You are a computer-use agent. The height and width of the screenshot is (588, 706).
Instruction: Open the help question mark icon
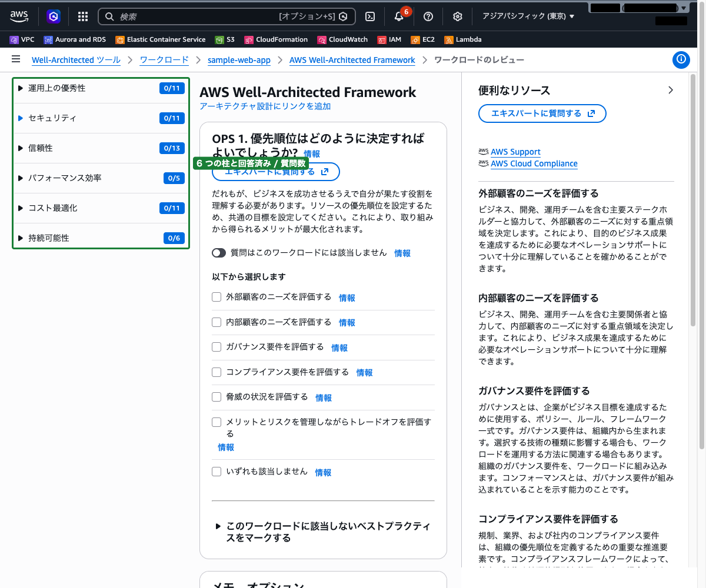(428, 16)
